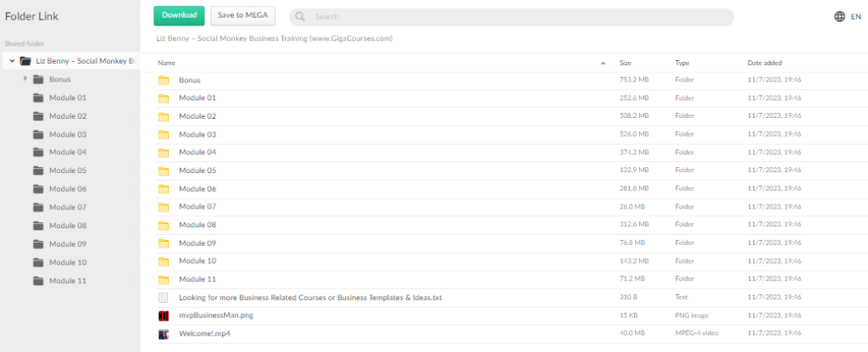Image resolution: width=868 pixels, height=352 pixels.
Task: Sort files by Size column header
Action: tap(626, 63)
